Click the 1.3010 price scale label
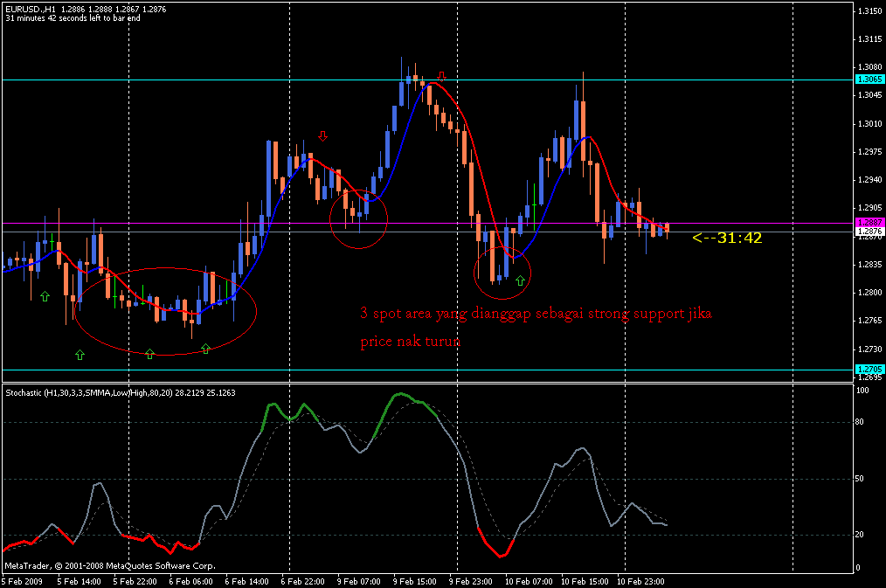 point(870,124)
